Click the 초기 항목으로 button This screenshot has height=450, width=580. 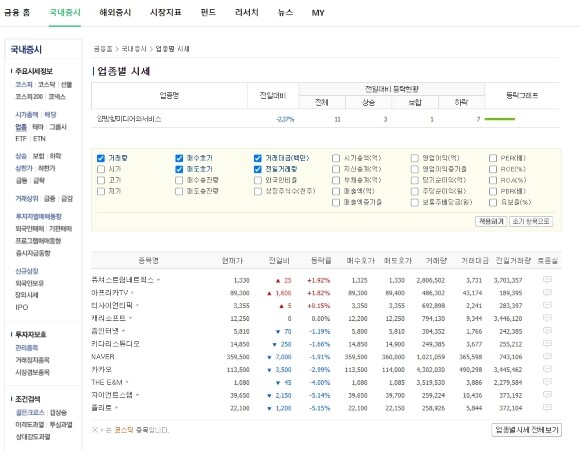pos(531,221)
